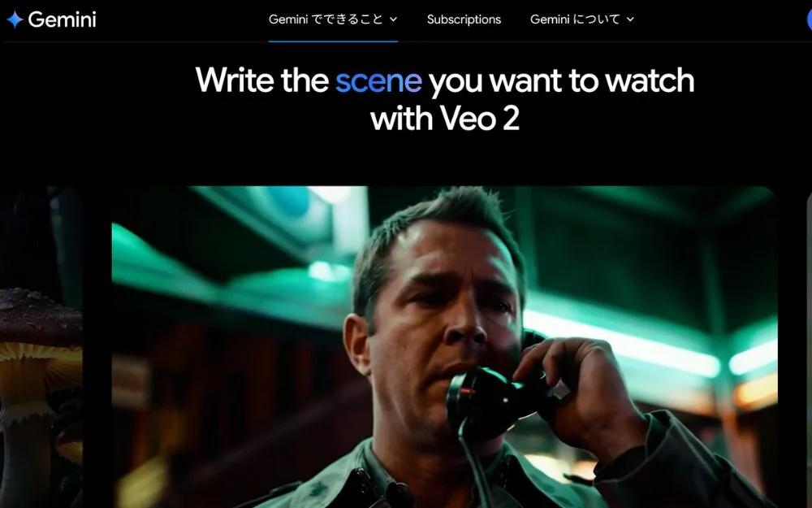The image size is (812, 508).
Task: Click the blue active-tab underline in navigation
Action: pyautogui.click(x=333, y=41)
